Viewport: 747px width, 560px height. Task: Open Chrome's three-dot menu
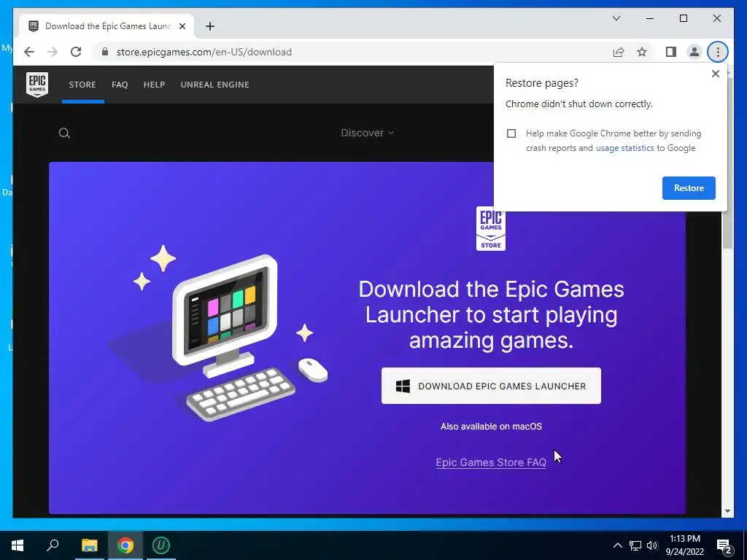pos(718,52)
